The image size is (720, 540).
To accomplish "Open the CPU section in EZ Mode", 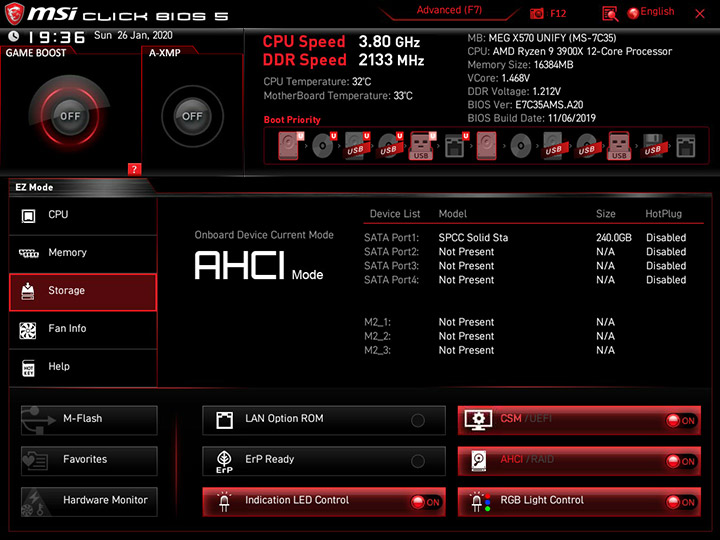I will 83,215.
